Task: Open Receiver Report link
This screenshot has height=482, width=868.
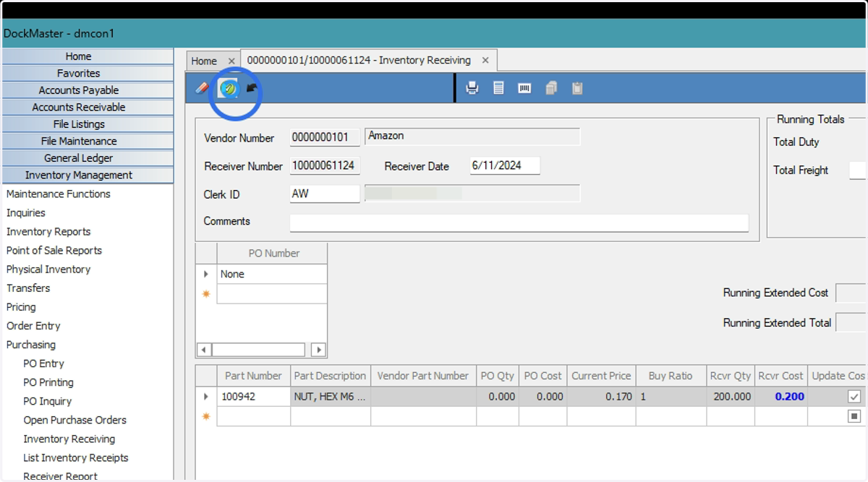Action: pos(60,475)
